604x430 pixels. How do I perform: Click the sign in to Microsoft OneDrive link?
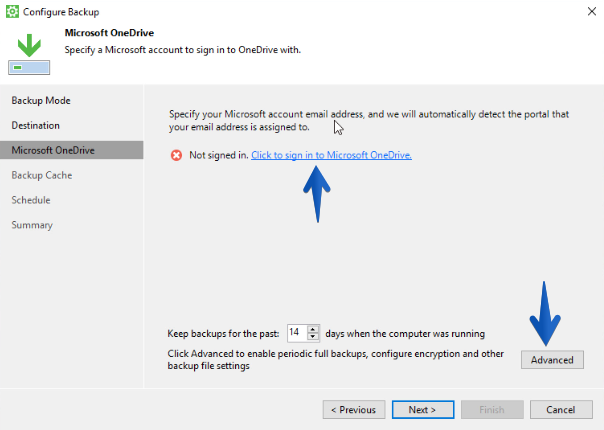[x=331, y=155]
